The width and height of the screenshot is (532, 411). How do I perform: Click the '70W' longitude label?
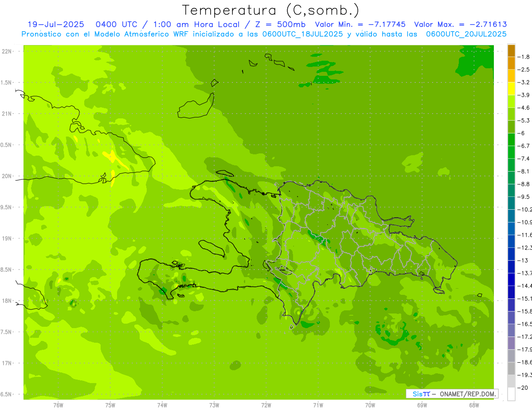(x=370, y=405)
